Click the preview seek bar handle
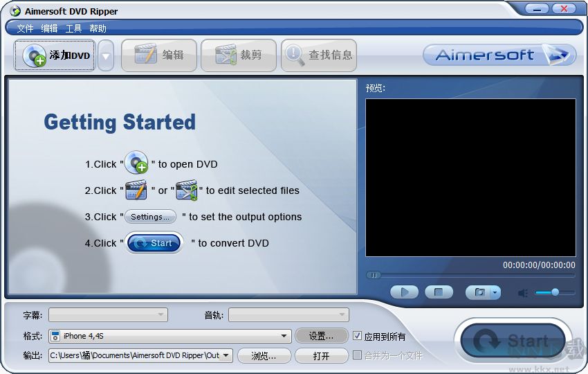 [x=374, y=275]
